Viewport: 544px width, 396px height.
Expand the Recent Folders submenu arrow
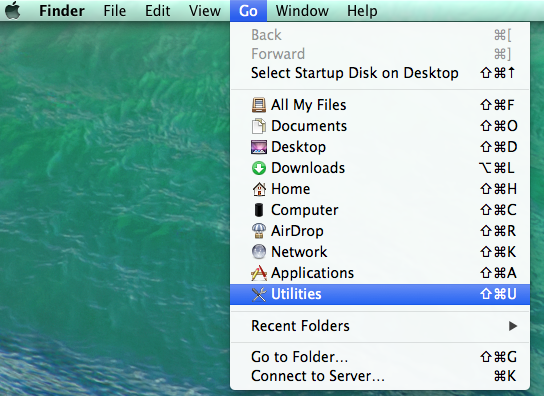pos(513,326)
